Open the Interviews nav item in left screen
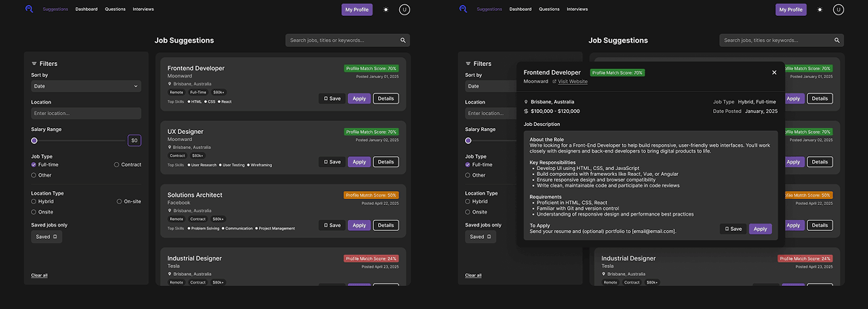This screenshot has width=868, height=309. tap(143, 9)
